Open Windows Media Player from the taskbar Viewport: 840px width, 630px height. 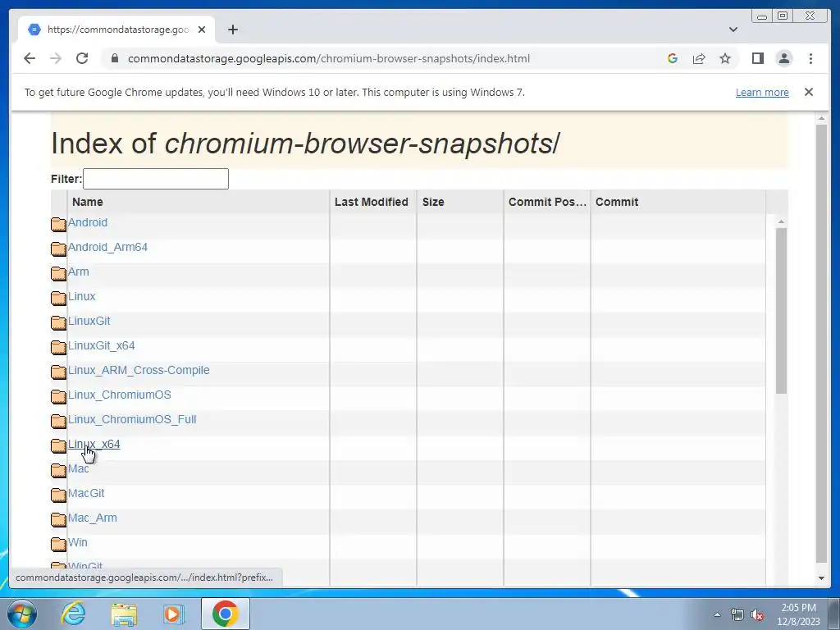tap(173, 614)
